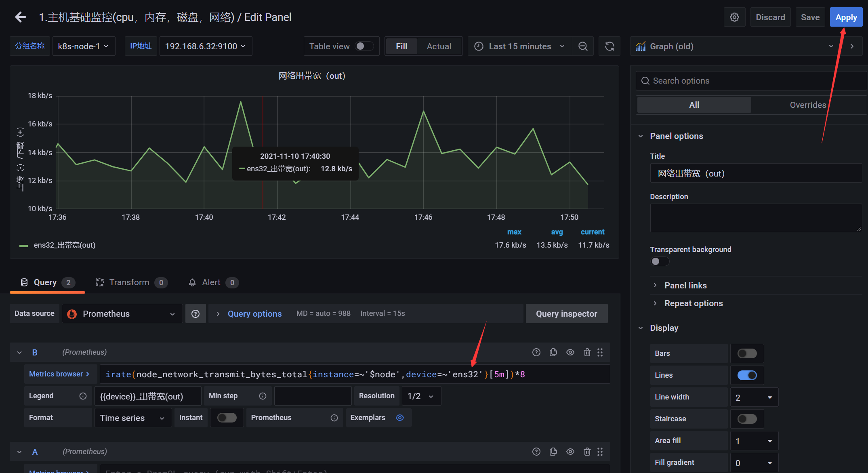Click the clock icon in time picker
Screen dimensions: 868x473
(x=479, y=46)
